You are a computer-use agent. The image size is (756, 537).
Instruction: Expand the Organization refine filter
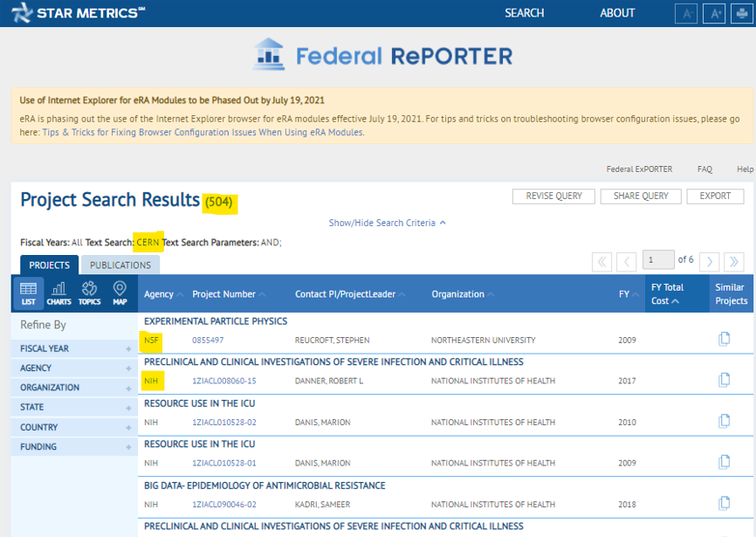click(x=75, y=388)
